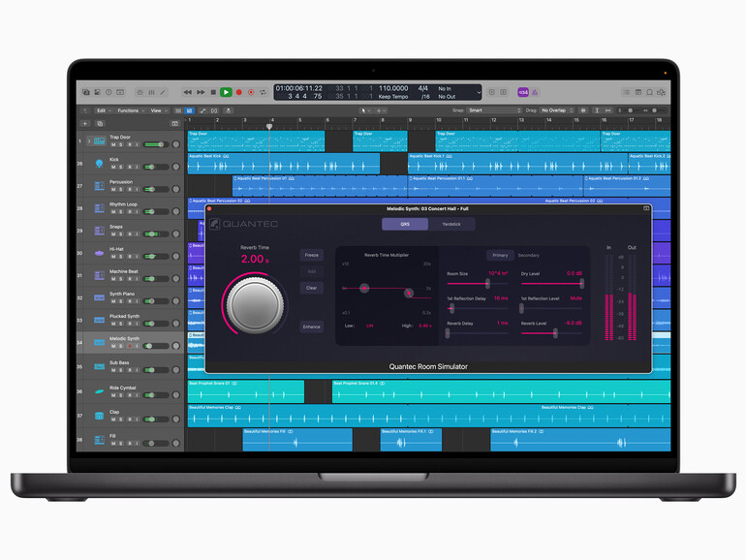Adjust the horizontal zoom slider
Viewport: 746px width, 560px height.
655,110
